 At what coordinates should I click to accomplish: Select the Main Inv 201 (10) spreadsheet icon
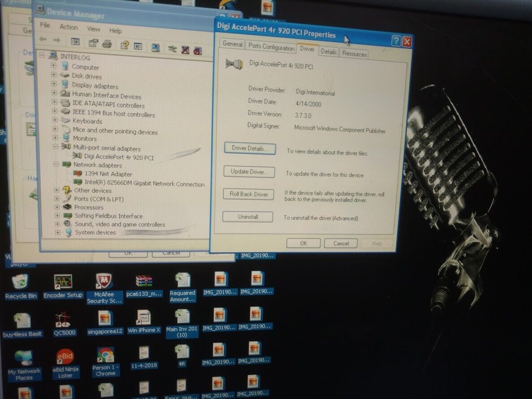[x=182, y=323]
